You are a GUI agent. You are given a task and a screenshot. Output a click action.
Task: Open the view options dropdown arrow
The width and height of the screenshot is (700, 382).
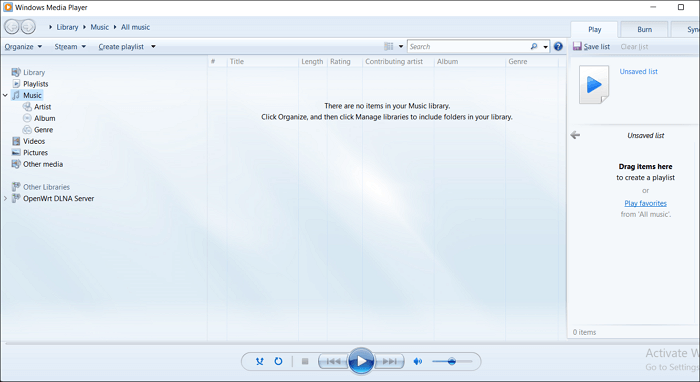point(401,46)
